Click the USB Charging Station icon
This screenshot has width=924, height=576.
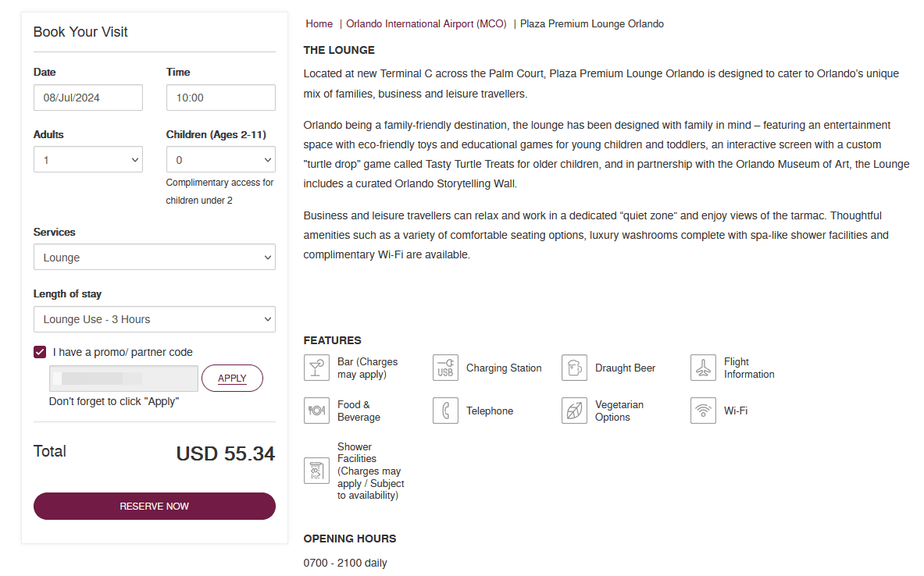pyautogui.click(x=445, y=368)
